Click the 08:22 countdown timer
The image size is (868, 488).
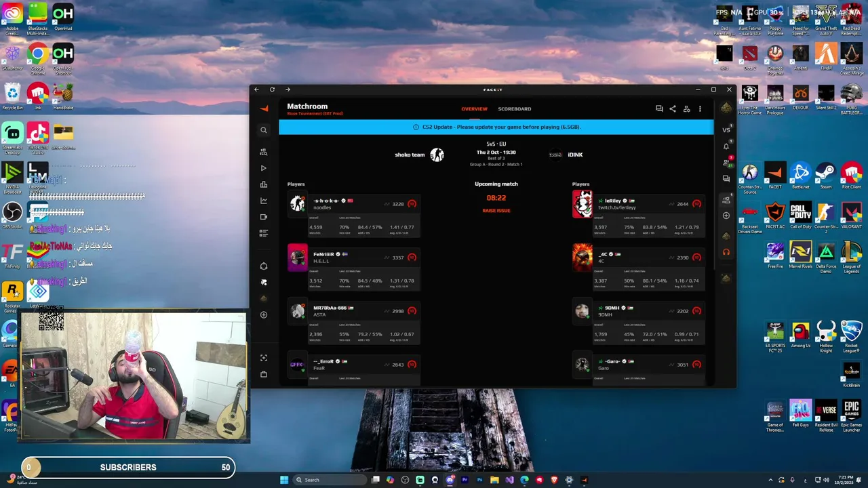(496, 198)
